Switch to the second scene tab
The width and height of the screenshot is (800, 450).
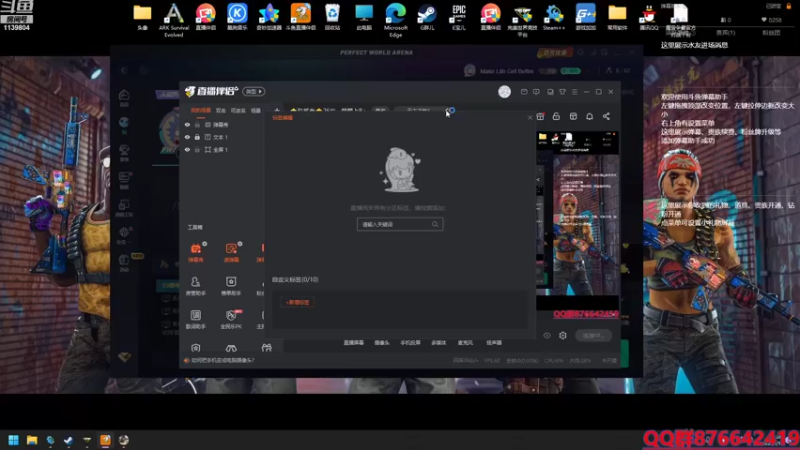[x=221, y=110]
